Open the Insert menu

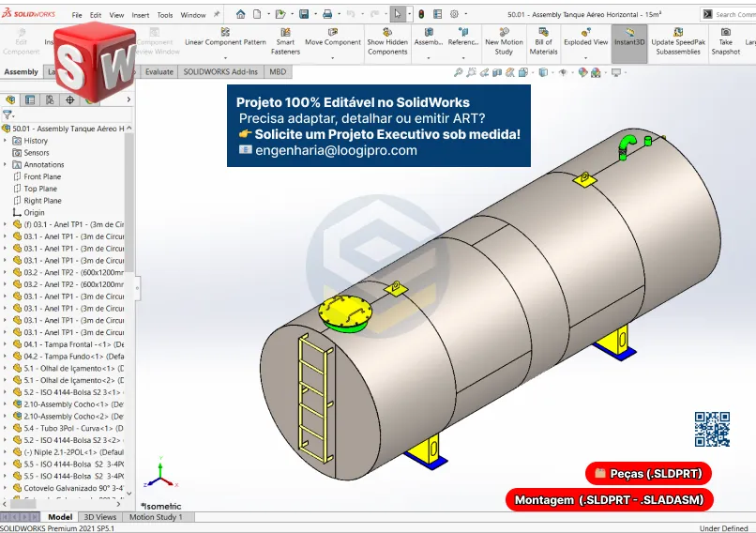tap(140, 15)
